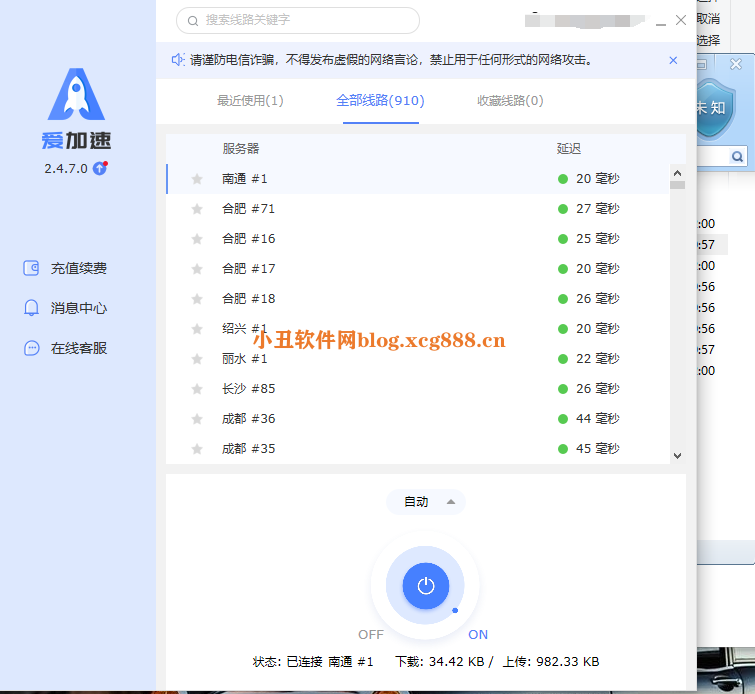Favorite the 合肥 #18 server star
The width and height of the screenshot is (755, 694).
[x=197, y=299]
